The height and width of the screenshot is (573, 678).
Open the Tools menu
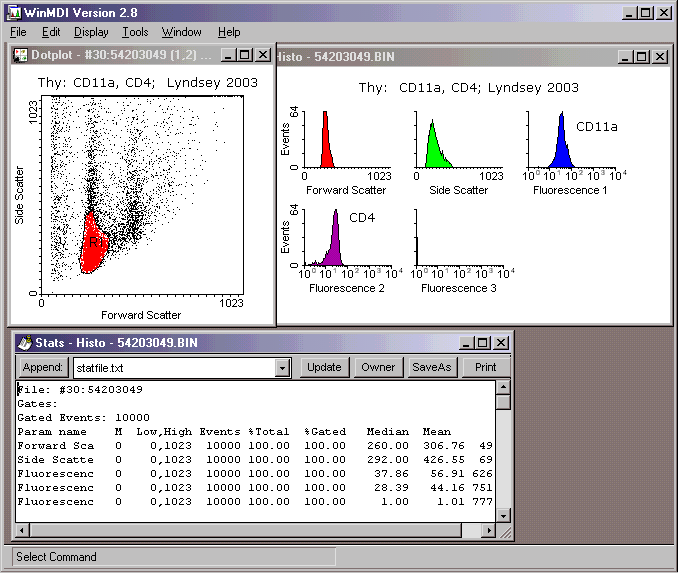pos(135,32)
